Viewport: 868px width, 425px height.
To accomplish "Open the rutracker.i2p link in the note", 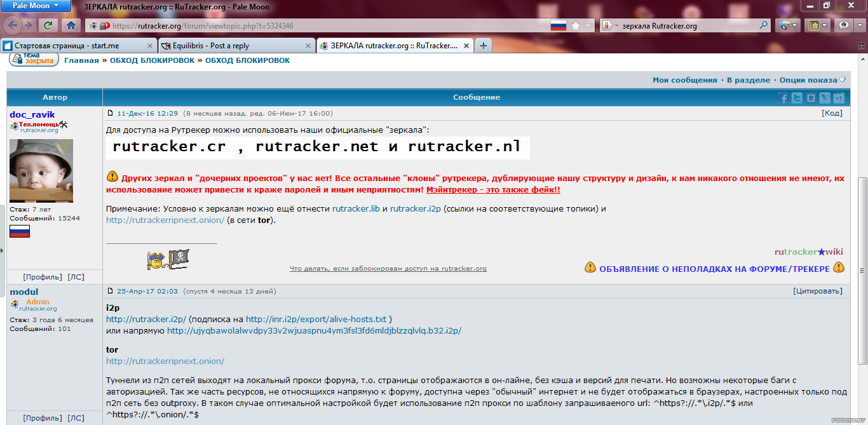I will click(416, 208).
